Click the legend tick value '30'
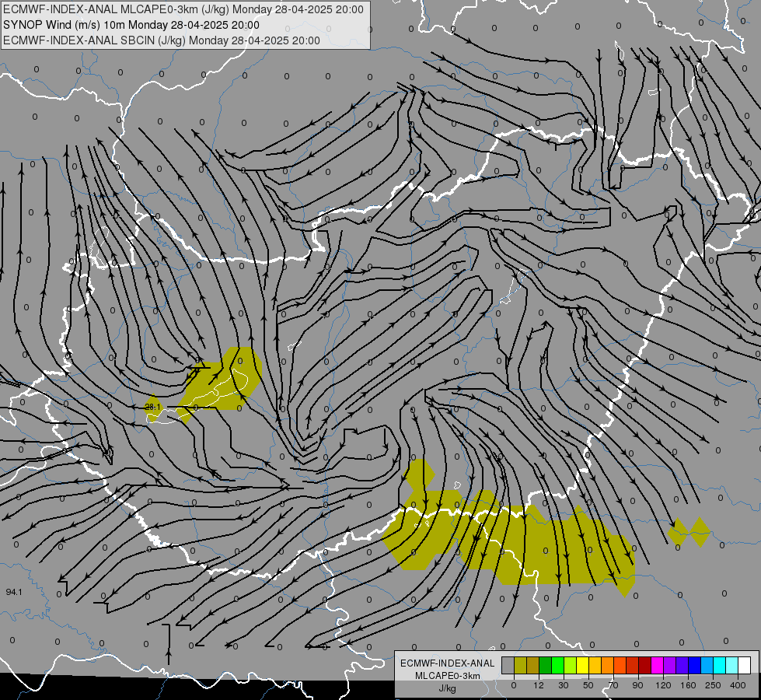Screen dimensions: 761x700 (x=563, y=685)
